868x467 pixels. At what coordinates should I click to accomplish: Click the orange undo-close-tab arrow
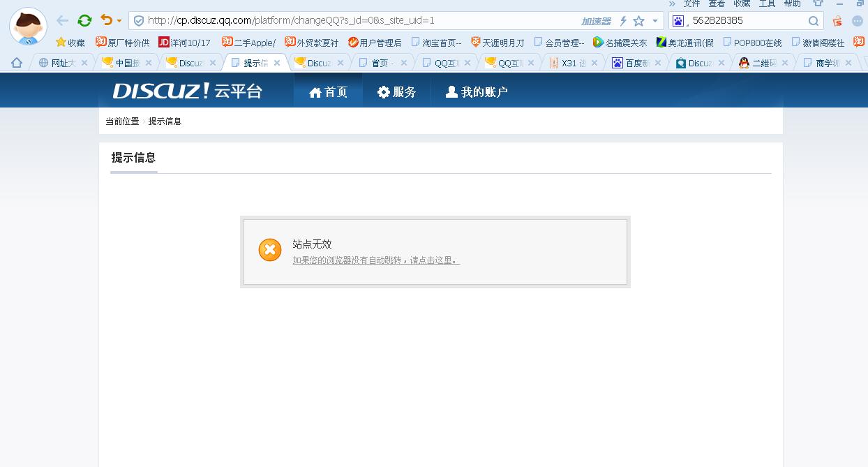tap(106, 20)
